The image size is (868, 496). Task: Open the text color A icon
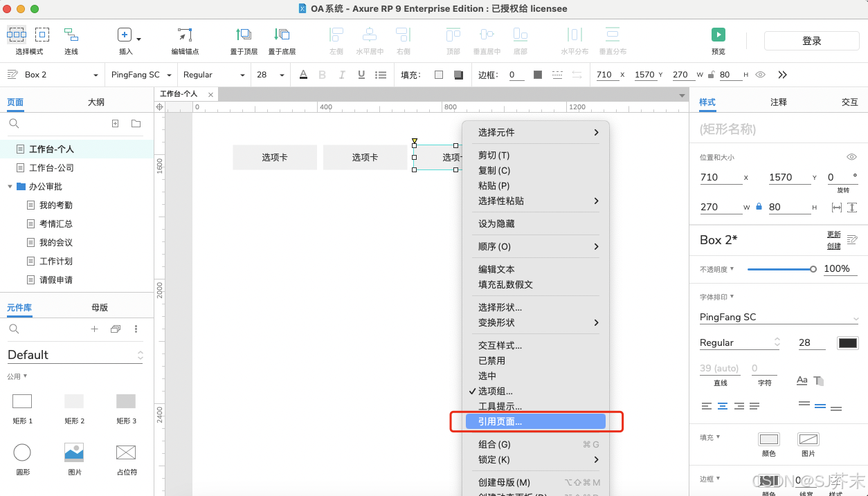coord(303,75)
